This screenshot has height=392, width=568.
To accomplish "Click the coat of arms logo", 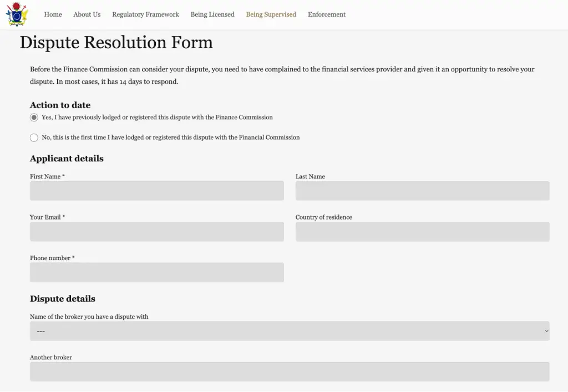I will pos(17,14).
